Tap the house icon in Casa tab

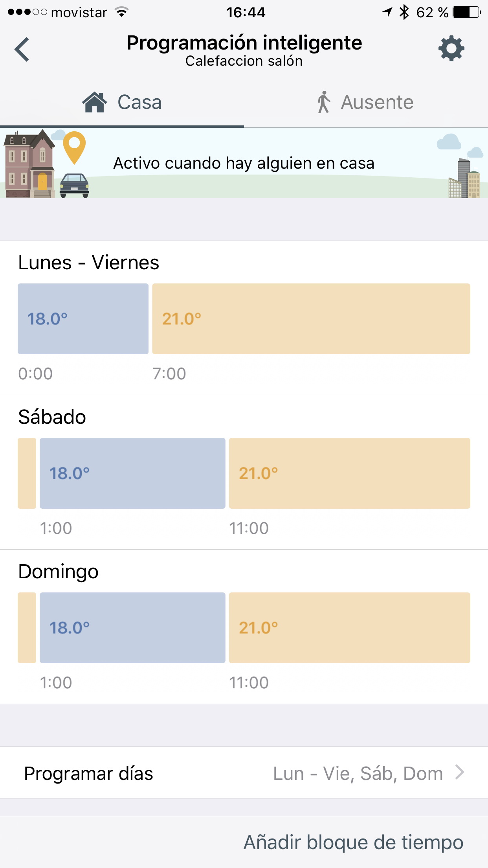(94, 102)
